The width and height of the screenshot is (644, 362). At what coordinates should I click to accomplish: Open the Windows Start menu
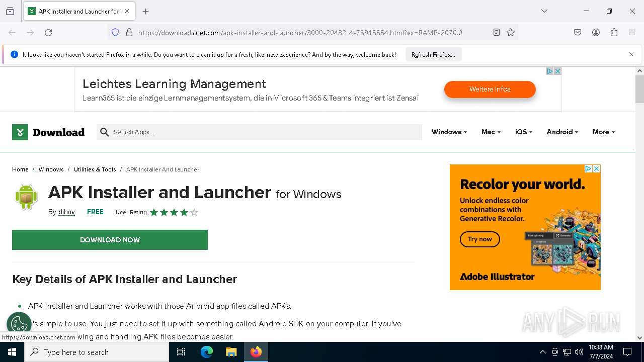point(12,352)
